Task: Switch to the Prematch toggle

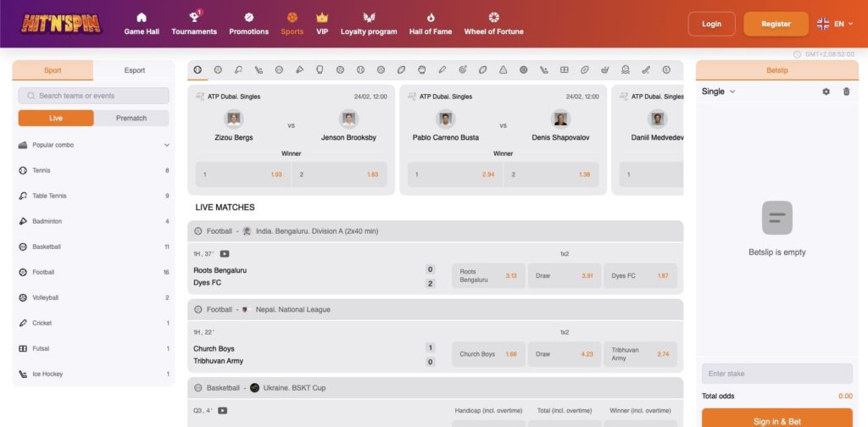Action: tap(131, 119)
